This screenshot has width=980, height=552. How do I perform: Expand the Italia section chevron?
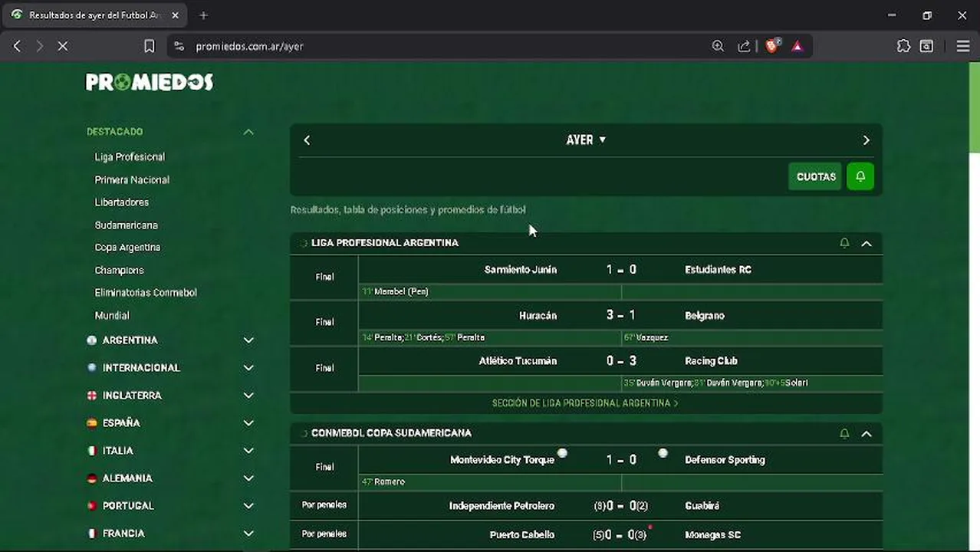[248, 451]
